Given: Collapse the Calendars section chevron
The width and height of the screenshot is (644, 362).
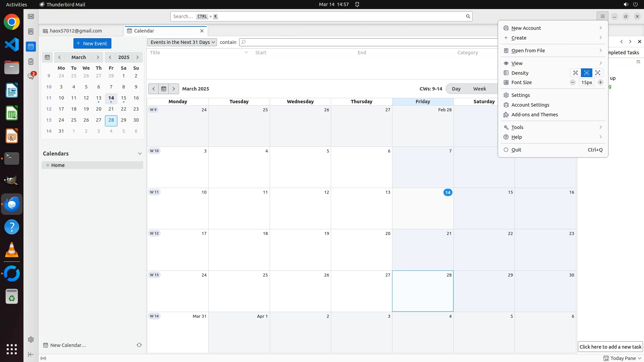Looking at the screenshot, I should click(x=140, y=154).
